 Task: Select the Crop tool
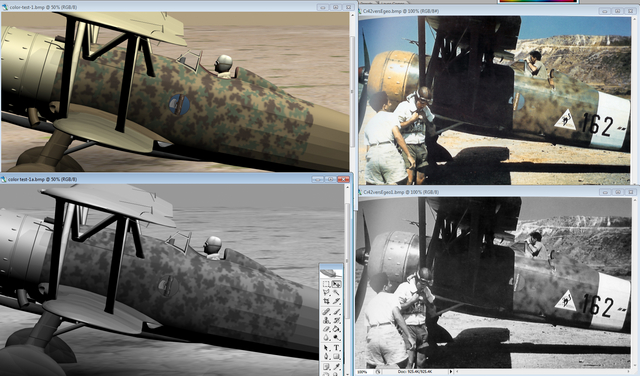[327, 301]
